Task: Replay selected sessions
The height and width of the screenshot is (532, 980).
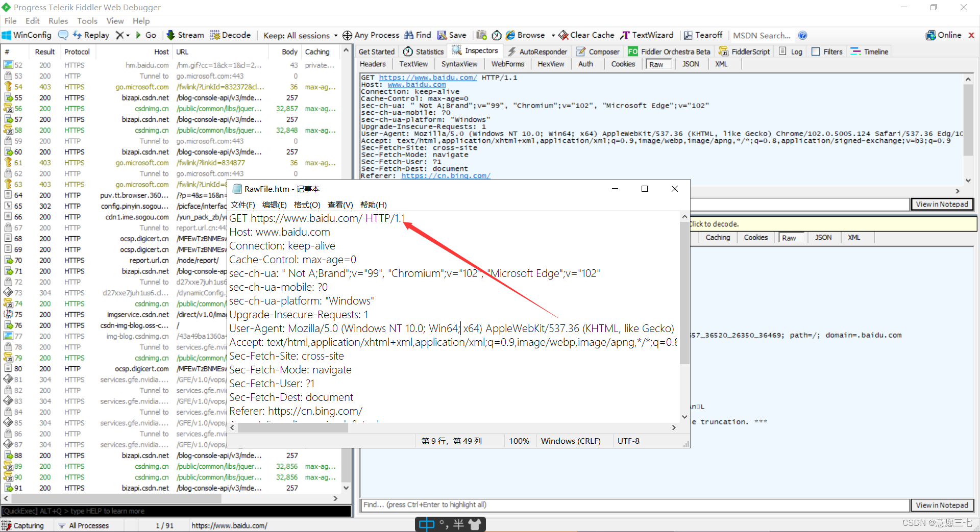Action: [91, 35]
